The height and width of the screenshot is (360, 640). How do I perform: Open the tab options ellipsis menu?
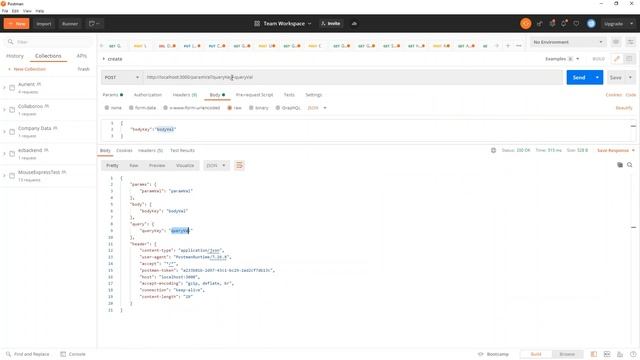(x=518, y=46)
